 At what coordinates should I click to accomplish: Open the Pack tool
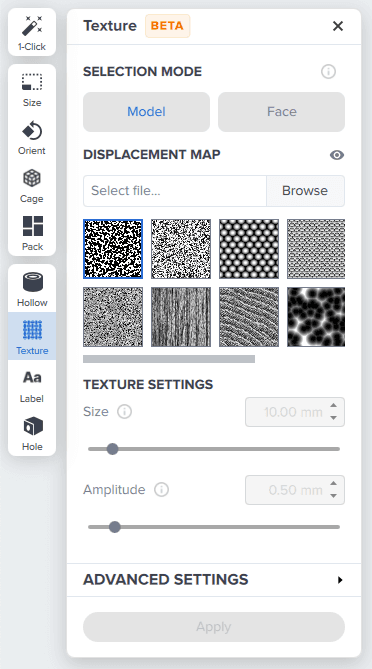(x=32, y=233)
